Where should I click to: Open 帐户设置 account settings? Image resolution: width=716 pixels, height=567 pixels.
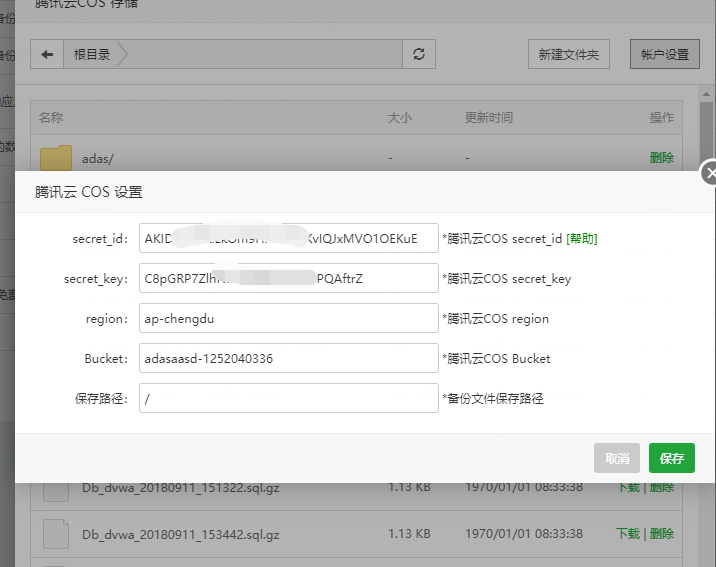click(x=664, y=54)
